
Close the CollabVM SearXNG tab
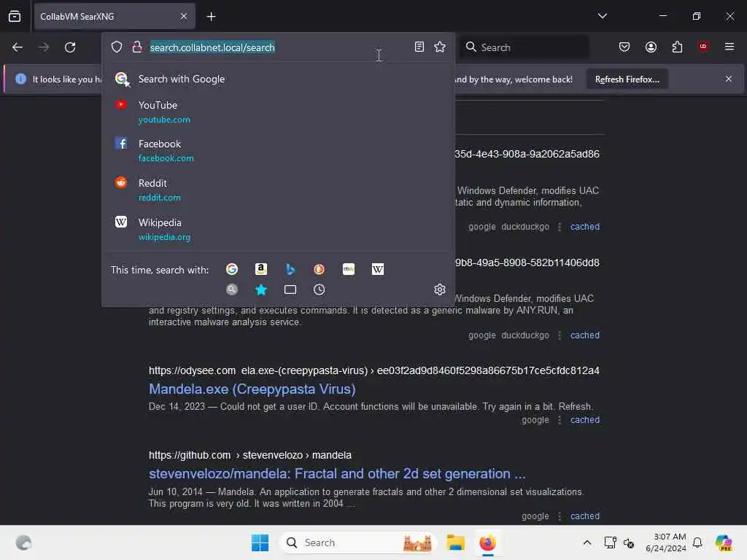tap(183, 16)
